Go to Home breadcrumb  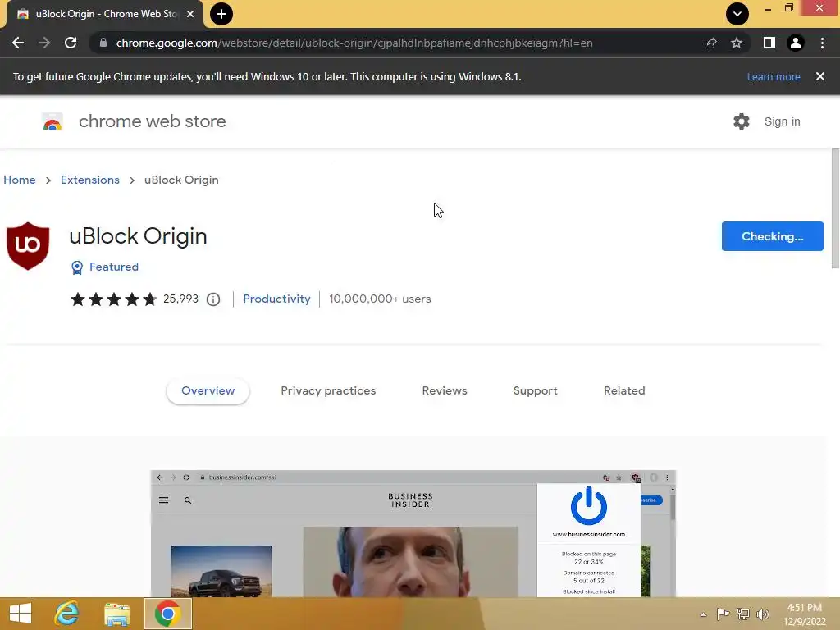tap(20, 180)
